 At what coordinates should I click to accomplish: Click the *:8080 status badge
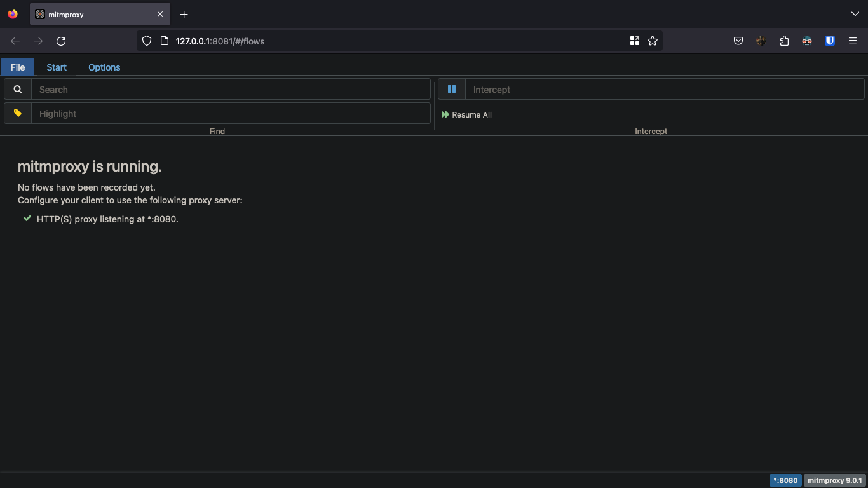[785, 480]
